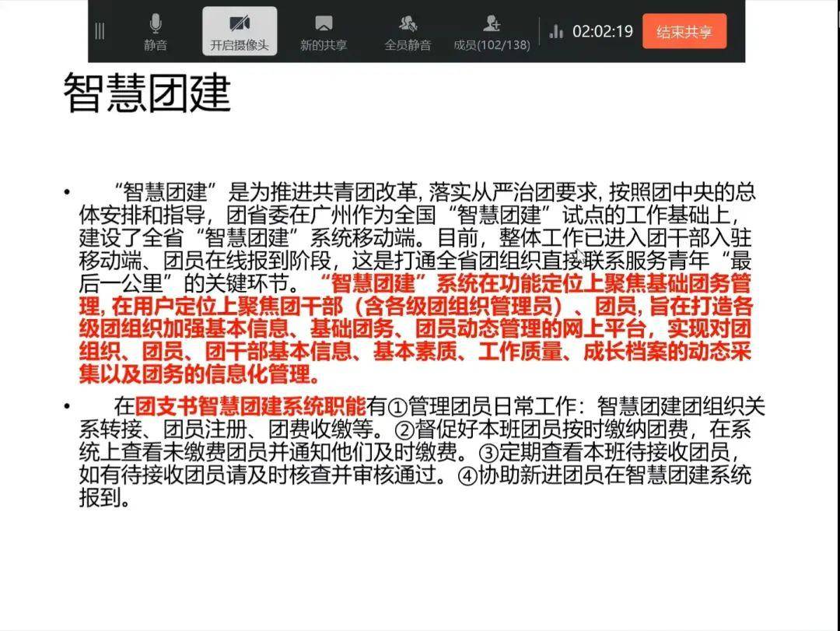Open a new share via the 新的共享 icon
Screen dimensions: 840x631
click(x=323, y=22)
